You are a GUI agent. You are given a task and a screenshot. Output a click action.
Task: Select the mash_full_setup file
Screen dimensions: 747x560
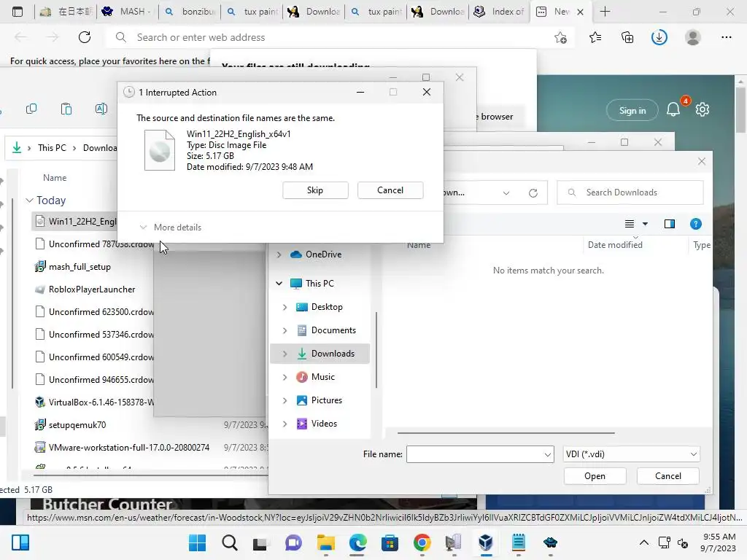[x=80, y=267]
